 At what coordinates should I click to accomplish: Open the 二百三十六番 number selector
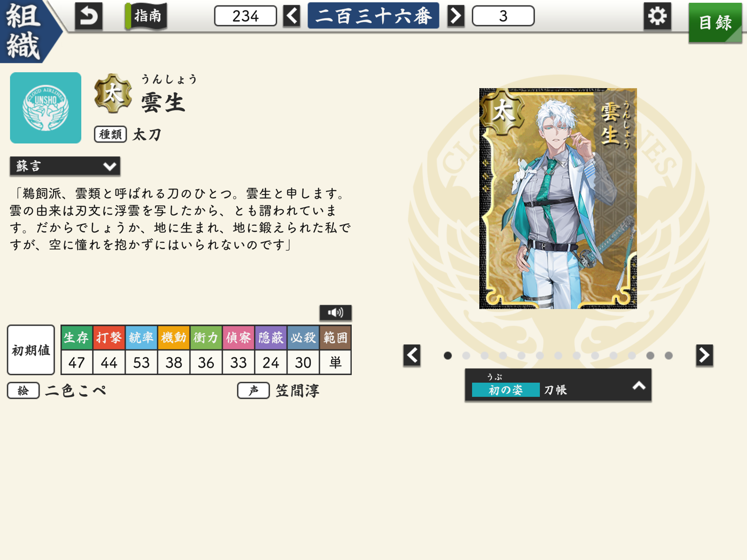click(373, 16)
